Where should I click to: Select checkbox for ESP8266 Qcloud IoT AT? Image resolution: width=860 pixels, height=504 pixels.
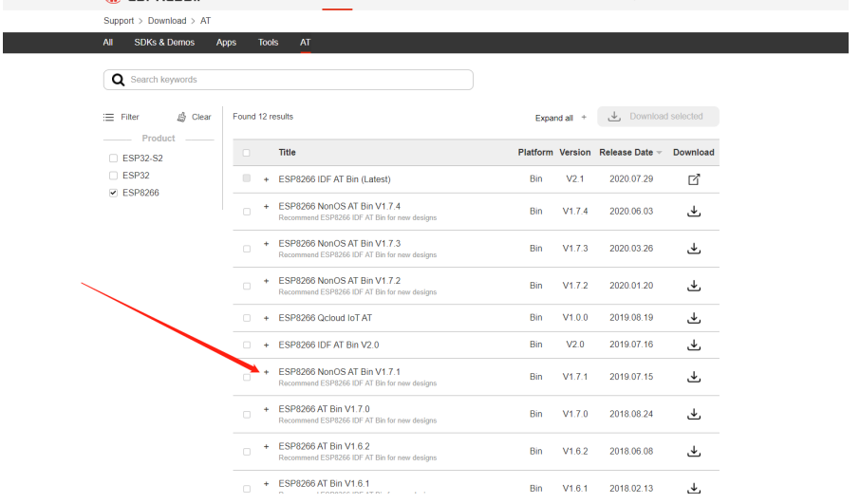click(247, 318)
